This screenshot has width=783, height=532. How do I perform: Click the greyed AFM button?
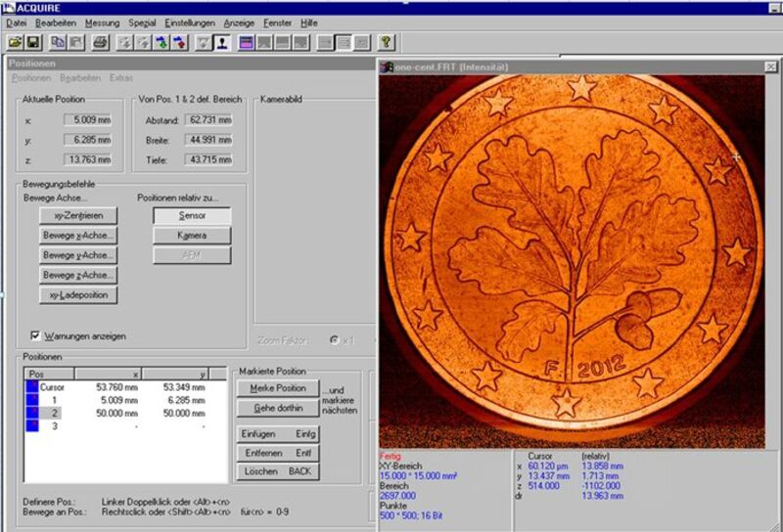click(192, 255)
